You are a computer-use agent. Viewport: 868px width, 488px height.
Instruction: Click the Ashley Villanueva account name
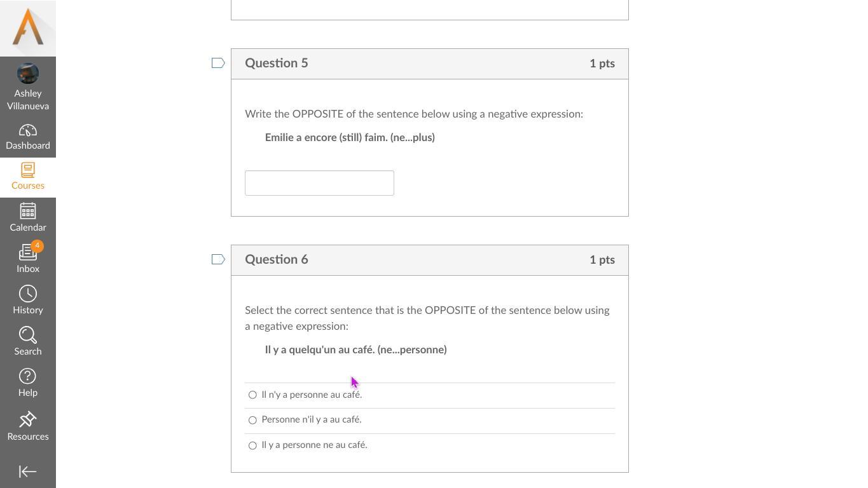click(x=28, y=100)
